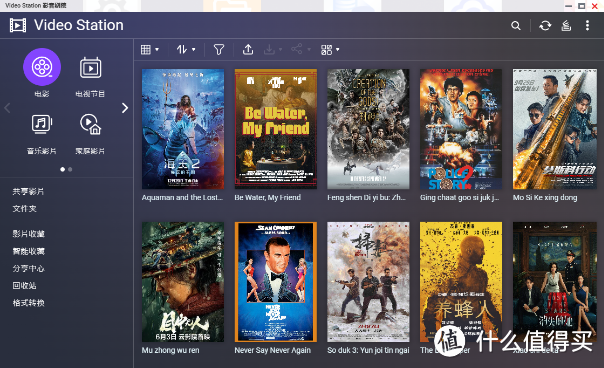
Task: Open the background tasks icon
Action: click(x=566, y=26)
